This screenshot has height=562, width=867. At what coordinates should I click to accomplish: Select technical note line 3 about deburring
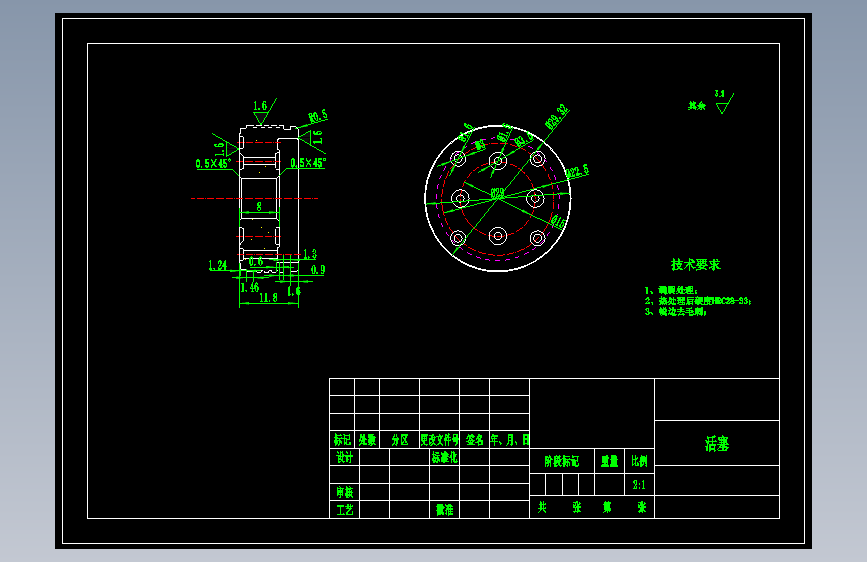[676, 311]
